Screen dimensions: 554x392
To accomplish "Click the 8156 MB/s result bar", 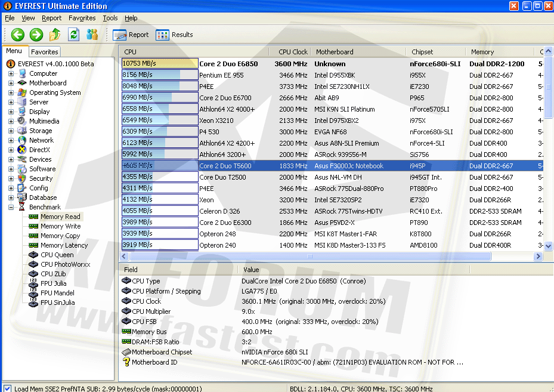I will (160, 75).
